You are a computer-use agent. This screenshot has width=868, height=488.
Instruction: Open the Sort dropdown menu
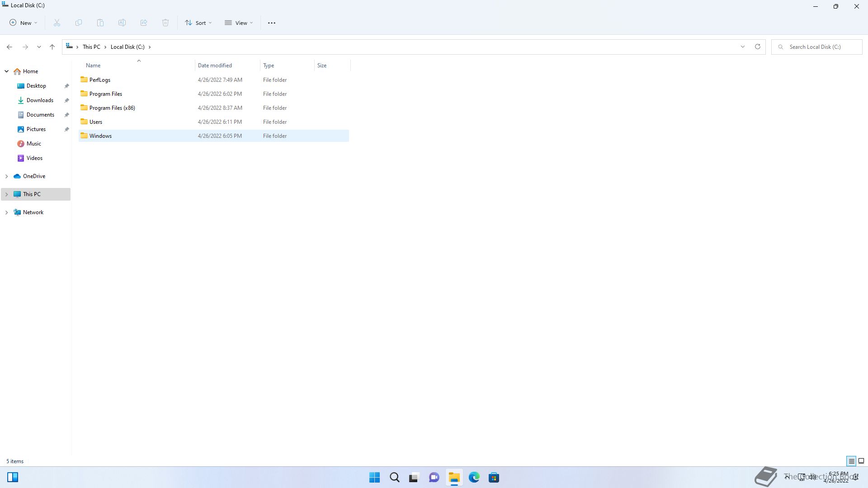pyautogui.click(x=198, y=23)
